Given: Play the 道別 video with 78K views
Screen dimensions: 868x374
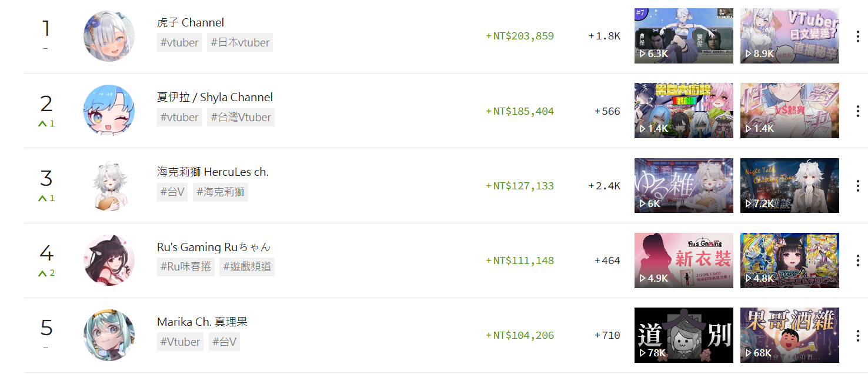Looking at the screenshot, I should click(x=684, y=335).
